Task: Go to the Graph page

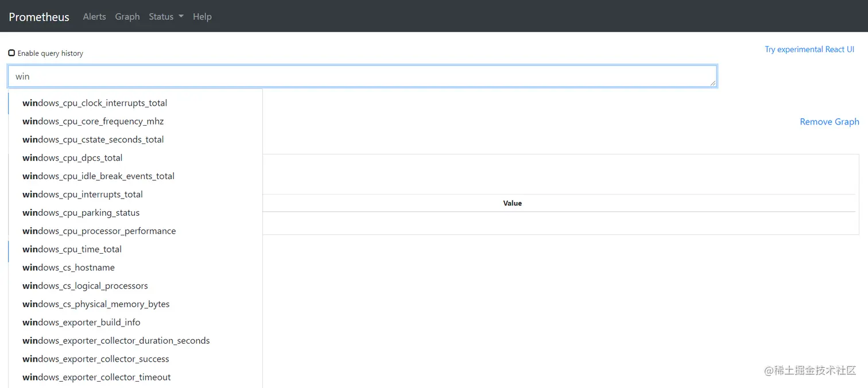Action: 127,17
